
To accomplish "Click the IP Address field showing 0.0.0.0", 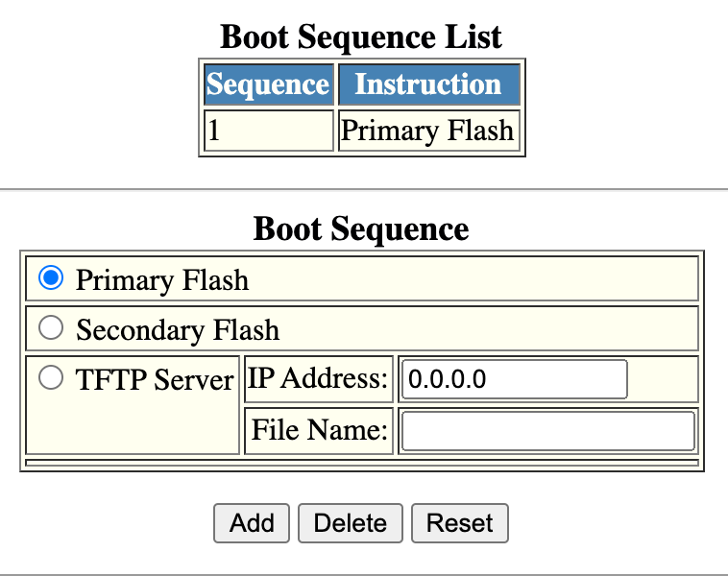I will 514,379.
